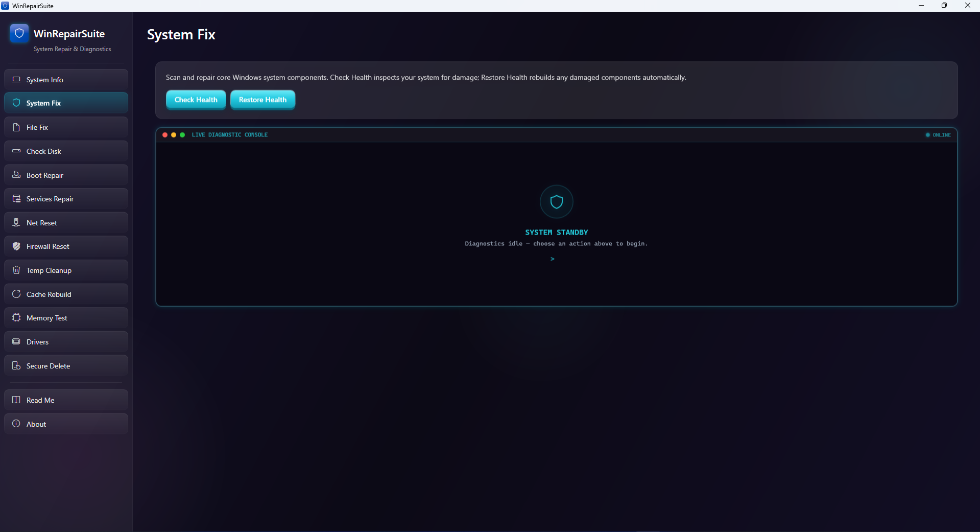Image resolution: width=980 pixels, height=532 pixels.
Task: Start Restore Health repair
Action: pyautogui.click(x=263, y=100)
